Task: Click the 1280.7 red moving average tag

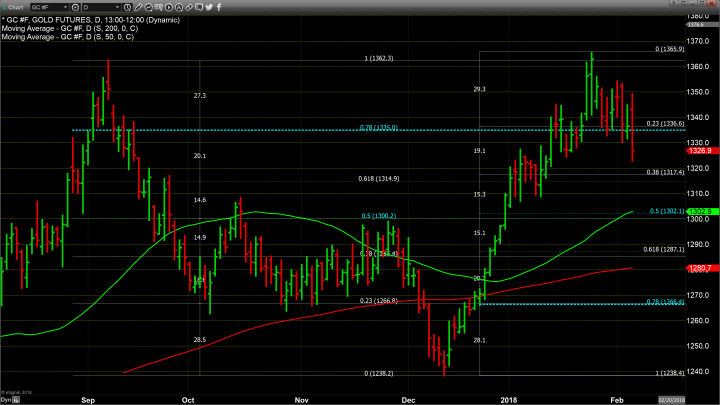Action: point(699,268)
